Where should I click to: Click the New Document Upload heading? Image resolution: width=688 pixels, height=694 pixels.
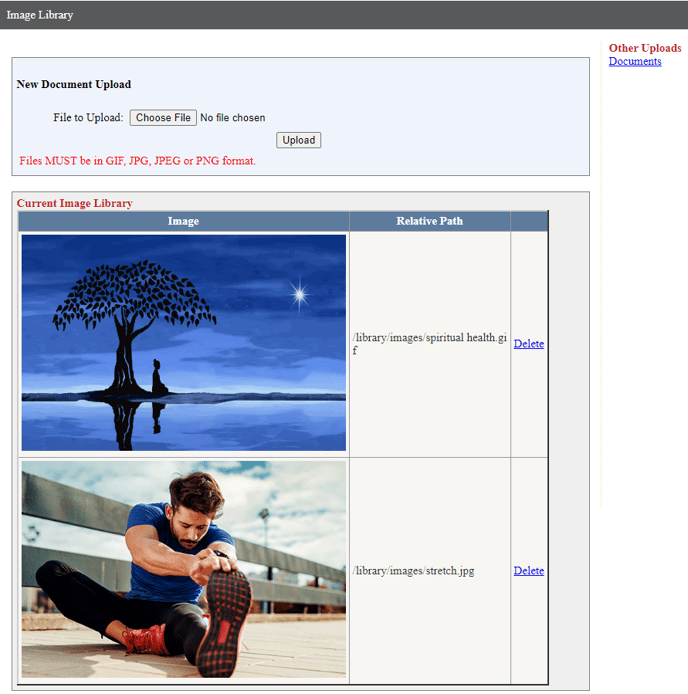click(74, 85)
